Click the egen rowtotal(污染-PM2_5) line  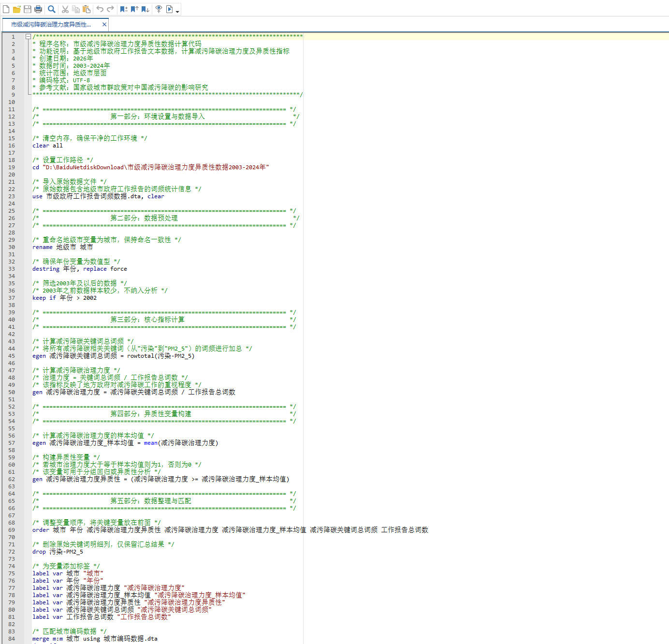[114, 356]
